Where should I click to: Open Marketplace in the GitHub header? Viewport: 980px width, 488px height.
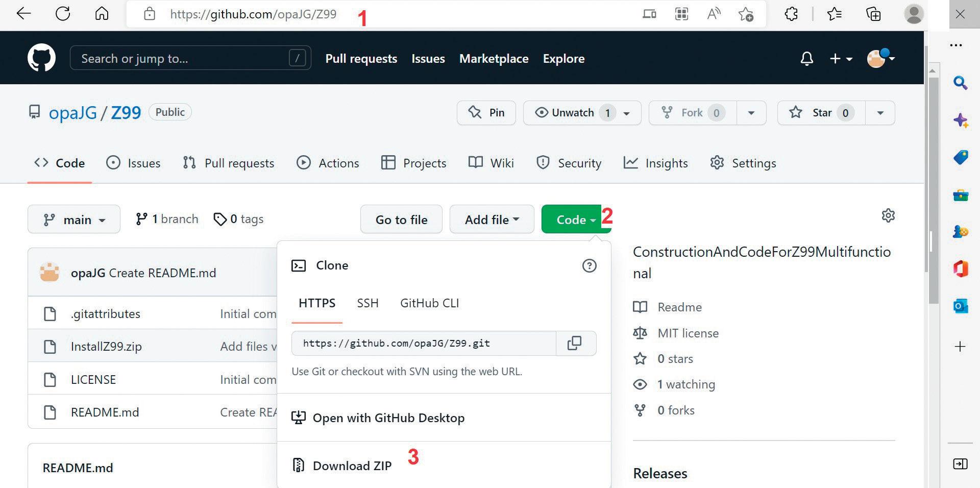[494, 59]
